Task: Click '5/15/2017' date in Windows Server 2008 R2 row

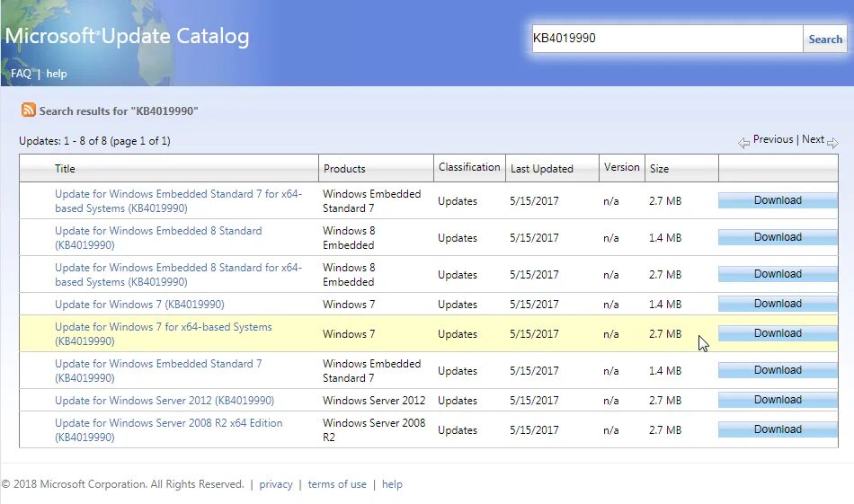Action: [534, 430]
